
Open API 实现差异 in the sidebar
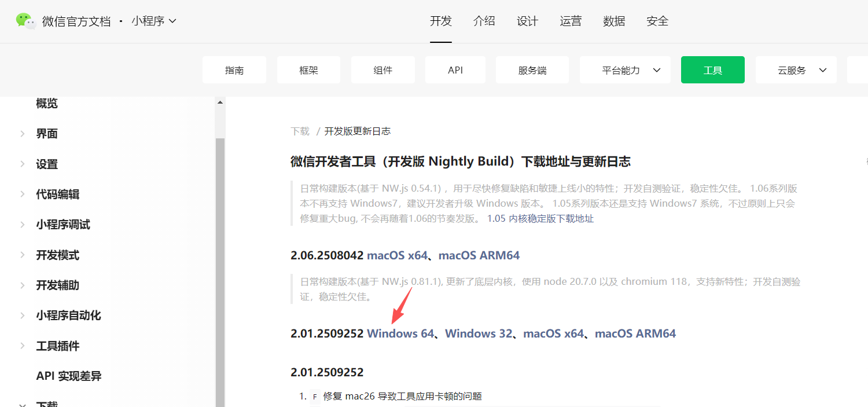[69, 376]
